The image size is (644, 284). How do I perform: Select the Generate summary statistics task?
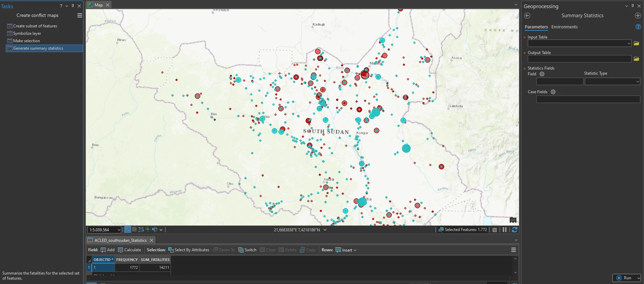point(44,48)
